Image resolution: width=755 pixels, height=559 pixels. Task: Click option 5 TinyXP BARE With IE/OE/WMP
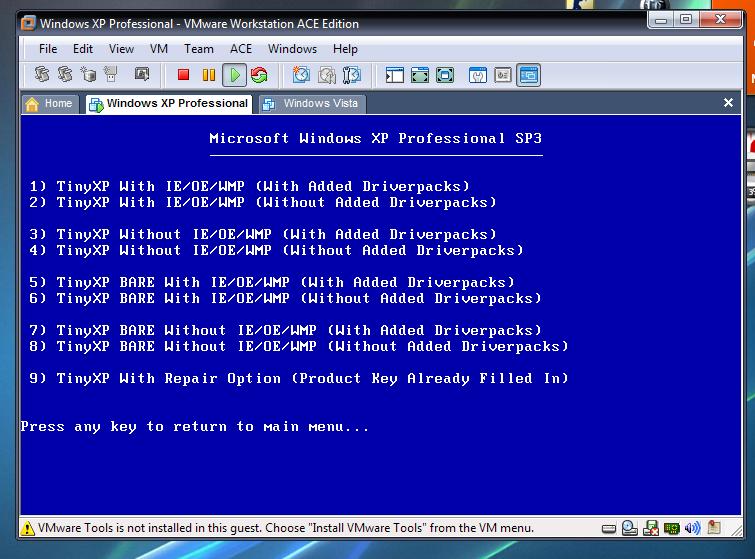click(272, 282)
